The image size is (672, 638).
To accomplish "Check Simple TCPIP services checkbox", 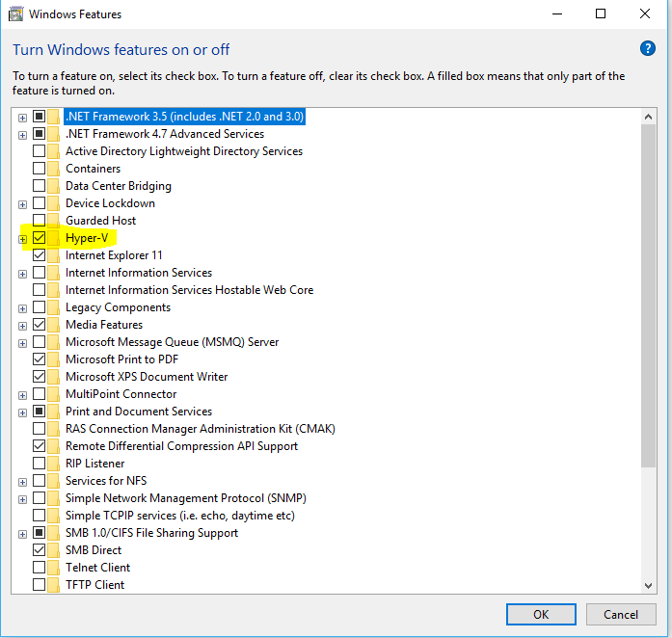I will (x=39, y=515).
